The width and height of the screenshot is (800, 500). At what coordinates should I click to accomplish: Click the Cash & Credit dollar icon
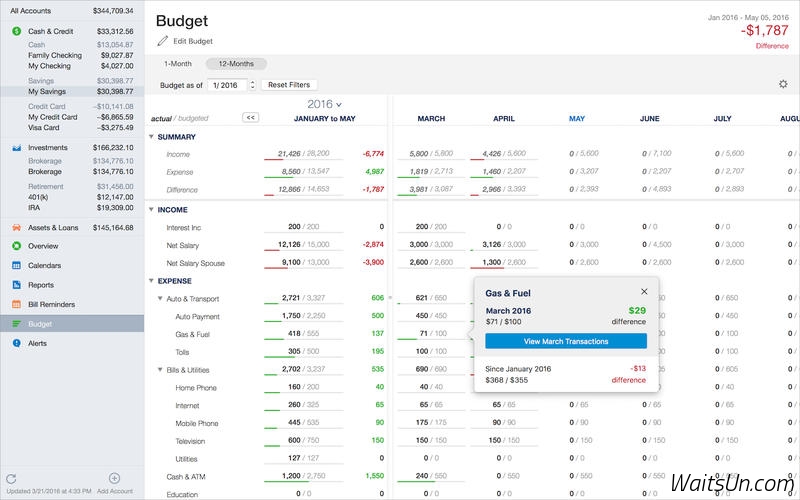coord(17,31)
